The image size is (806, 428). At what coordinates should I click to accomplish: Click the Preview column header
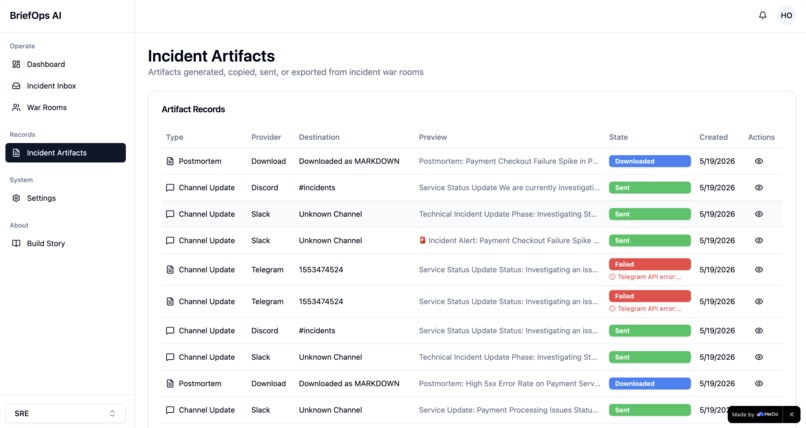[433, 137]
